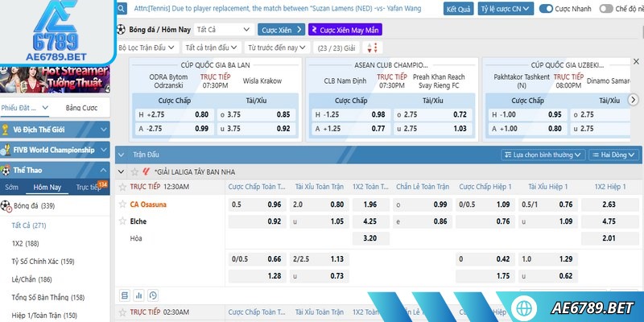Collapse the Thể Thao section
This screenshot has height=322, width=644.
click(55, 170)
